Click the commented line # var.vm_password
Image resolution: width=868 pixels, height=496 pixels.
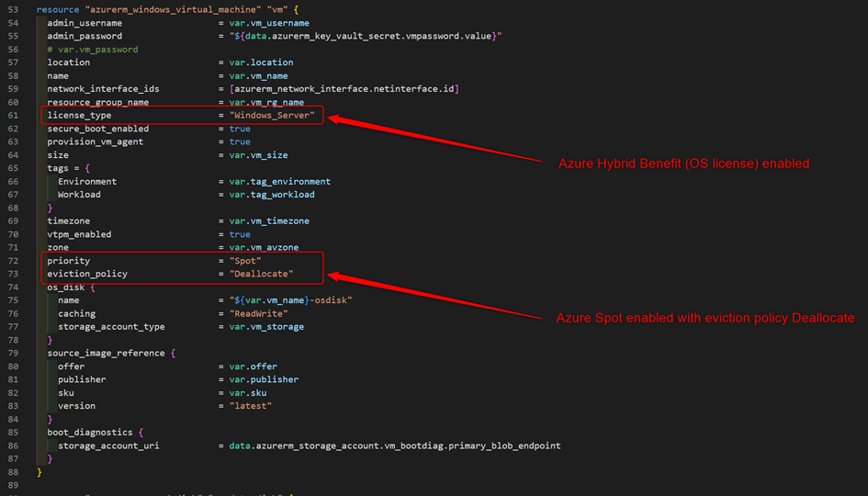[x=93, y=50]
